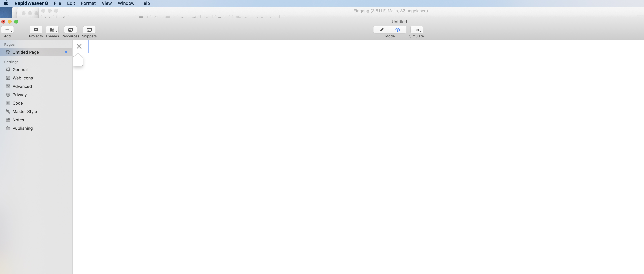Viewport: 644px width, 274px height.
Task: Click Mail window title Eingang
Action: coord(391,11)
